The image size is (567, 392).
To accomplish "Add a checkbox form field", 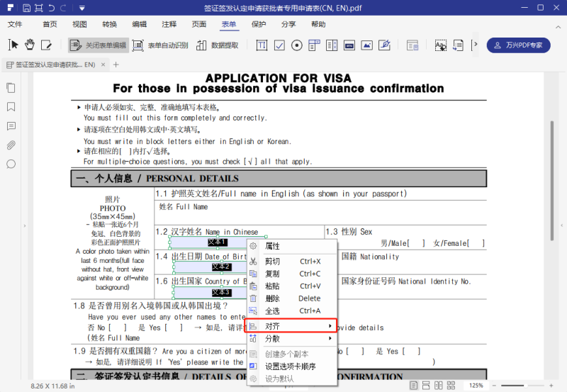I will click(x=279, y=45).
